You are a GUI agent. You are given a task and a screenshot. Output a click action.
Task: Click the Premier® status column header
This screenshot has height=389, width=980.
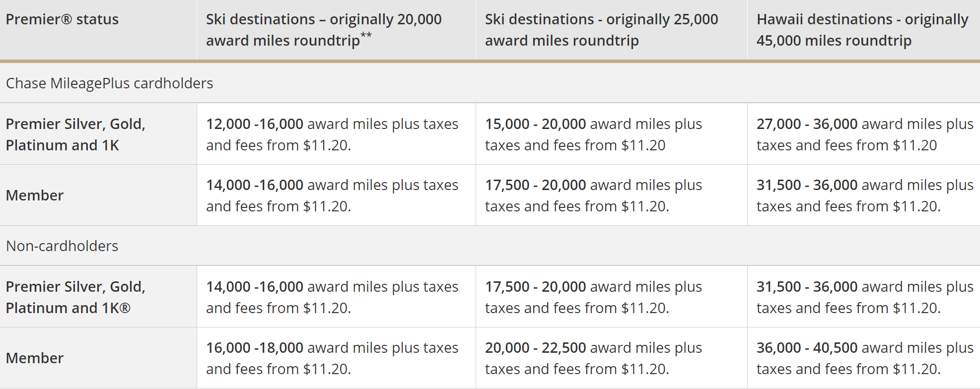pos(98,30)
